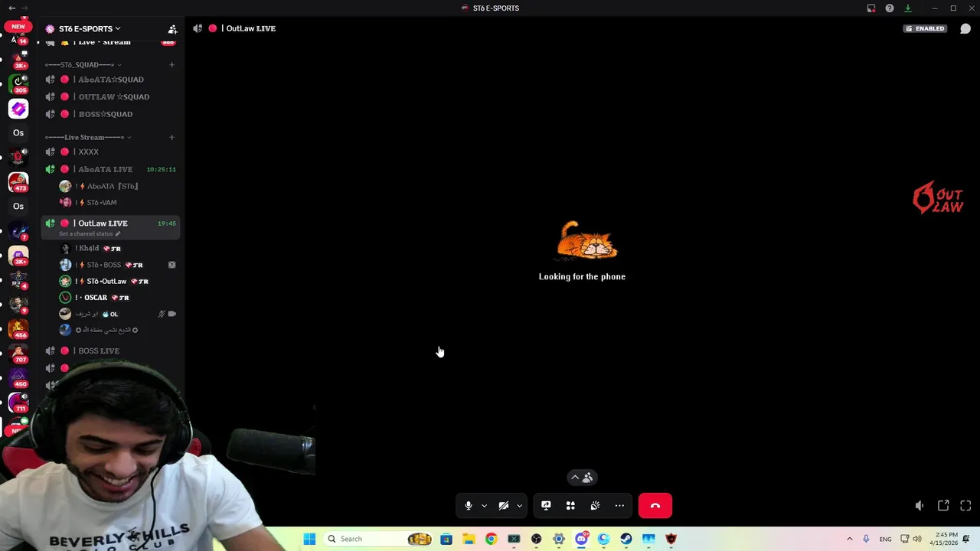Join the XXXX voice channel
Image resolution: width=980 pixels, height=551 pixels.
[110, 152]
